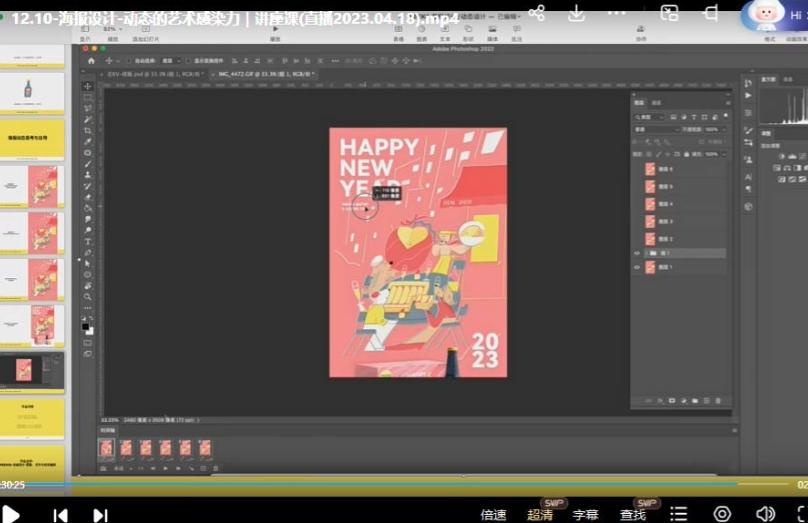Select the Crop tool
808x523 pixels.
point(88,130)
